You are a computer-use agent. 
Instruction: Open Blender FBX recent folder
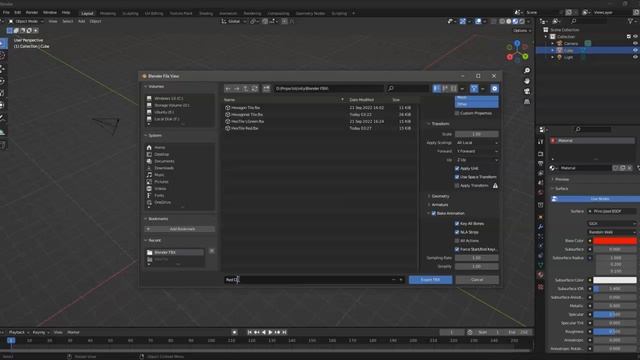pos(175,253)
